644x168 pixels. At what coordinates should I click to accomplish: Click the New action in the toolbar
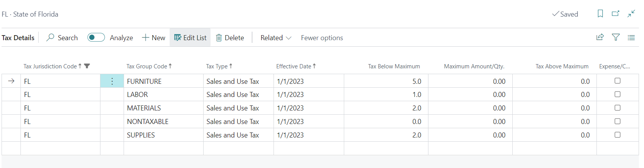[x=153, y=37]
